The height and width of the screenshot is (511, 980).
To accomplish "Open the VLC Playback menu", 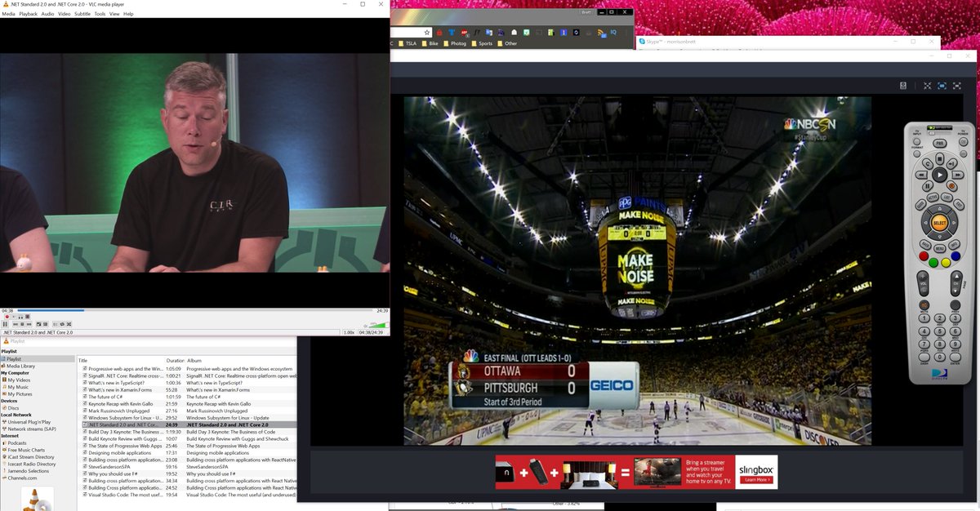I will tap(28, 14).
